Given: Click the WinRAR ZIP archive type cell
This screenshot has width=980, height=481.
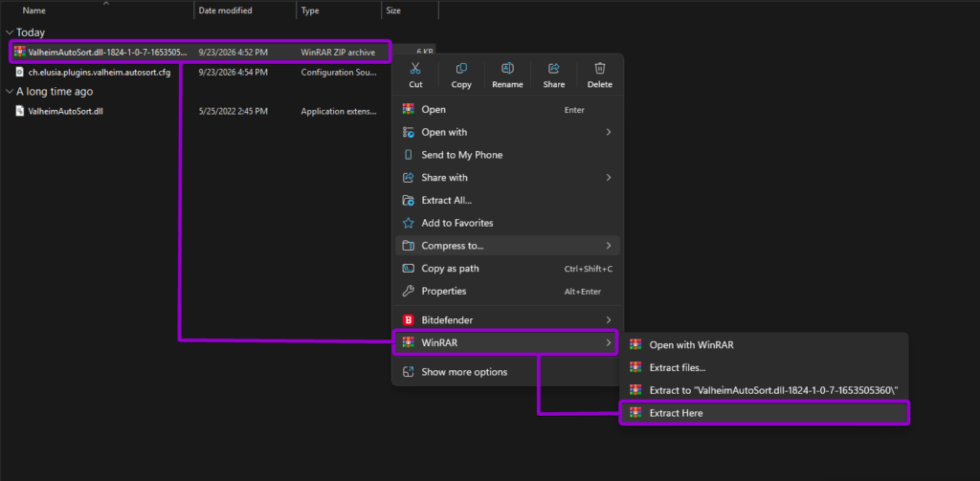Looking at the screenshot, I should point(338,53).
